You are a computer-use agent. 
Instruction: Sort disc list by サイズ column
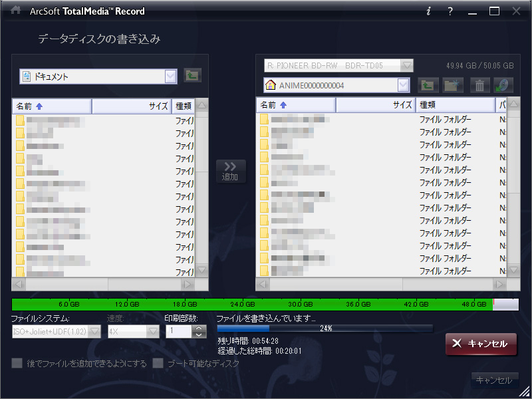[376, 105]
